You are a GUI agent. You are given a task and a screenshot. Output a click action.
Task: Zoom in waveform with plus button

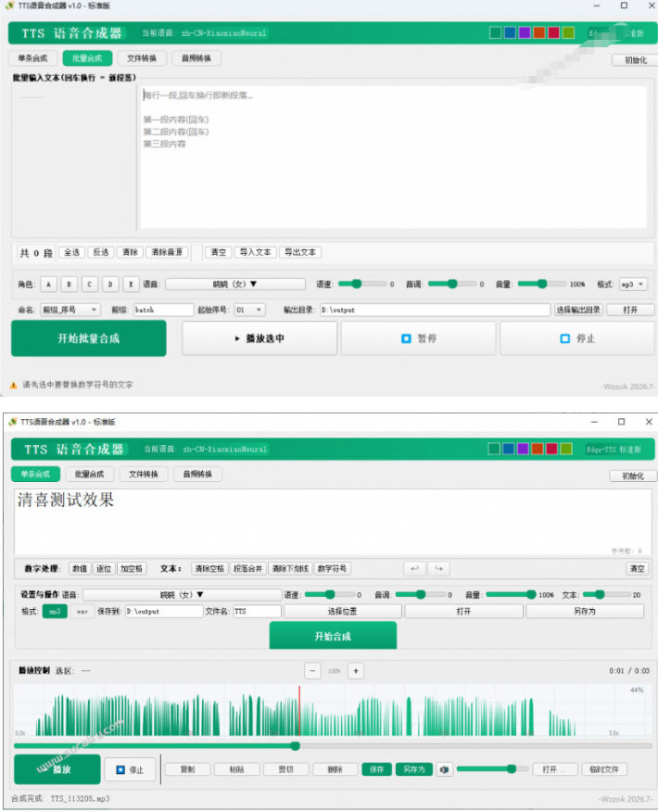356,670
